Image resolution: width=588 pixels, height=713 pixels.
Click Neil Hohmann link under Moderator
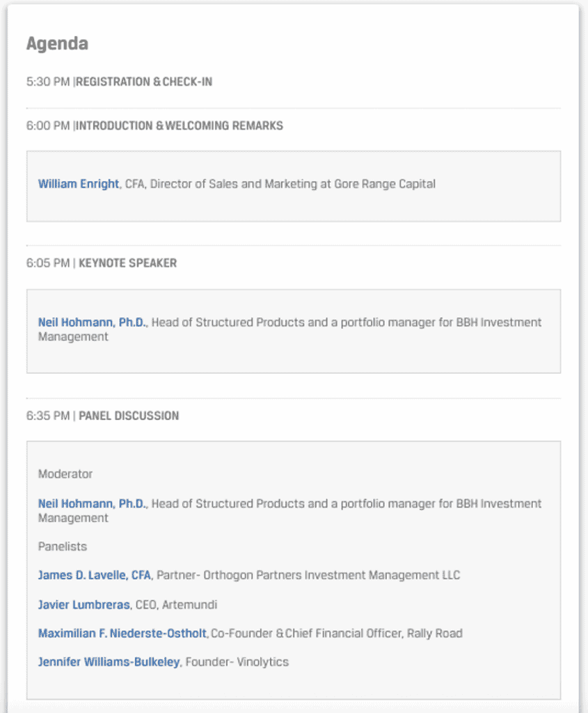click(93, 504)
